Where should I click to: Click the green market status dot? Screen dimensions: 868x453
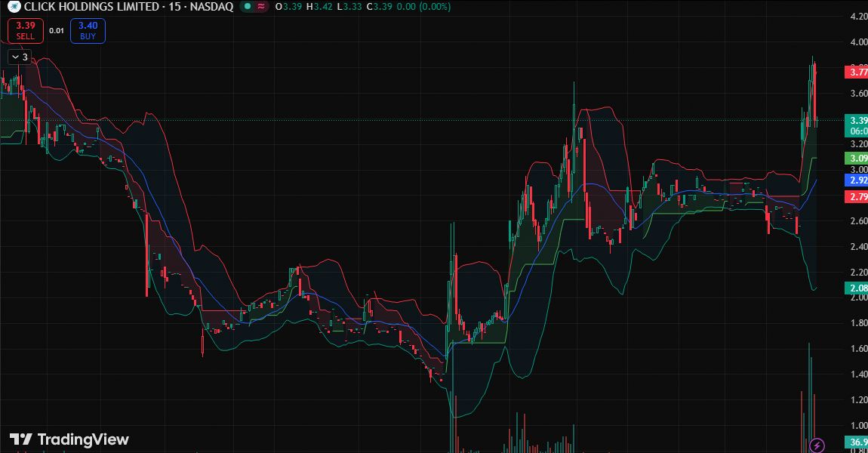[248, 7]
